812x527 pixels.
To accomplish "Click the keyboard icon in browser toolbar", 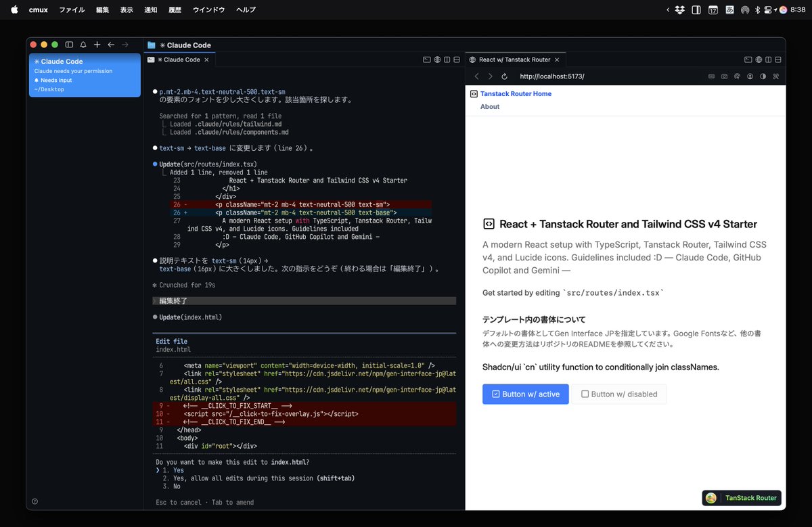I will tap(711, 76).
